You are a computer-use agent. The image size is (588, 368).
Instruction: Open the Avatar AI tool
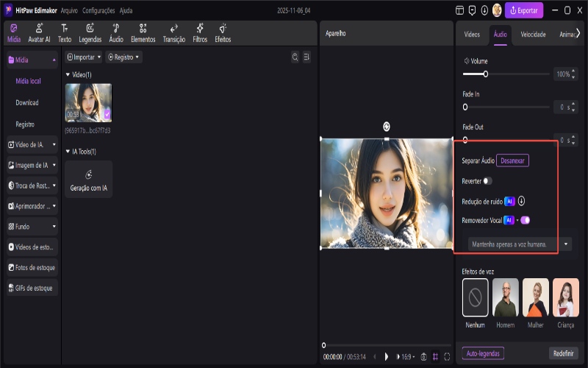(40, 32)
